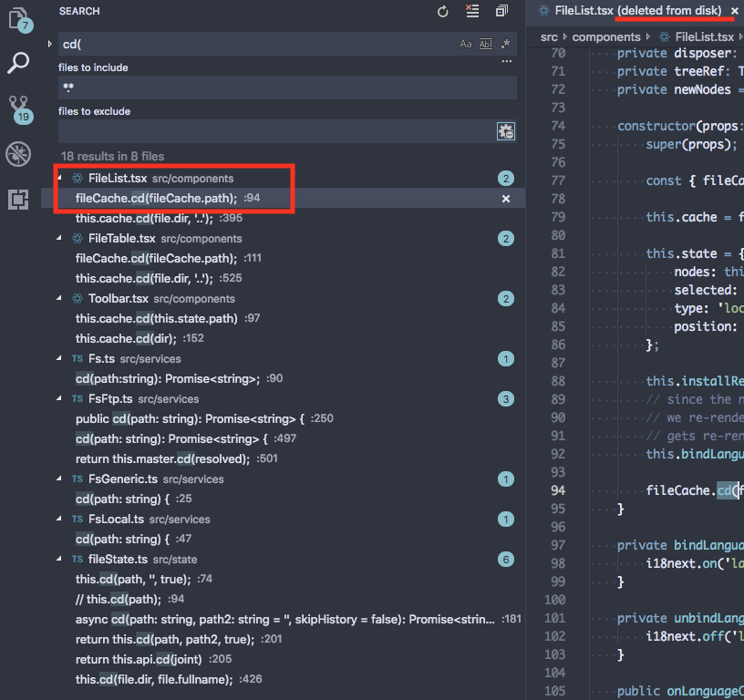The height and width of the screenshot is (700, 744).
Task: Collapse all search results icon
Action: 501,11
